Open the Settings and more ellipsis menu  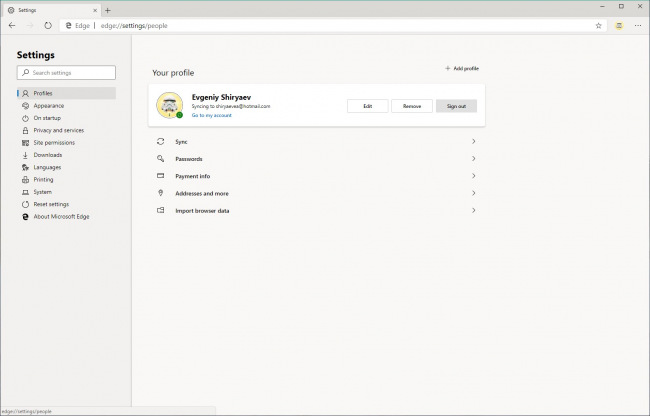(x=638, y=26)
